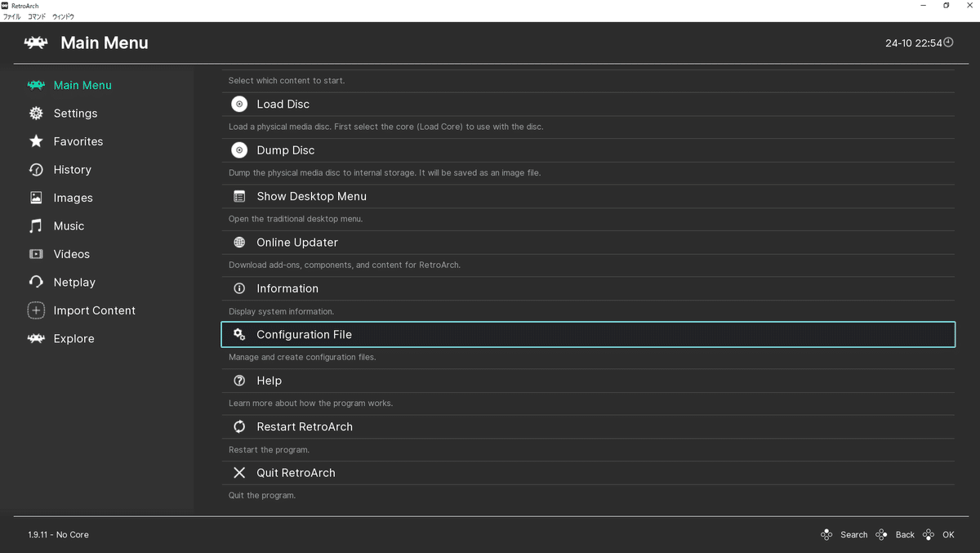Select the Explore sidebar entry

click(73, 338)
